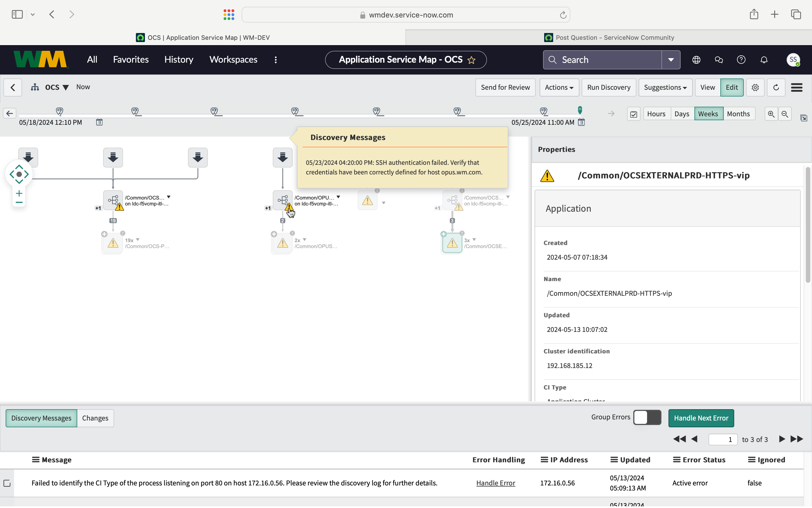Open calendar for 05/18/2024 start date
The height and width of the screenshot is (508, 812).
coord(99,122)
